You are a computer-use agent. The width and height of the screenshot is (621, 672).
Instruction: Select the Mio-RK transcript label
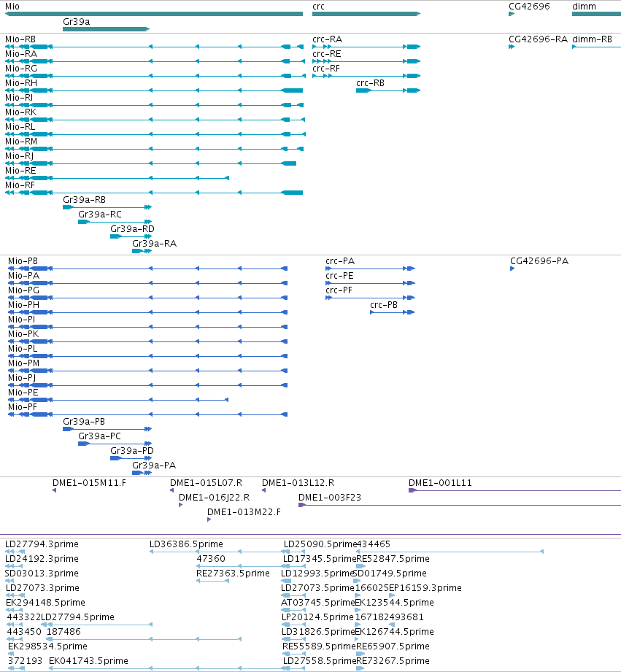coord(21,112)
